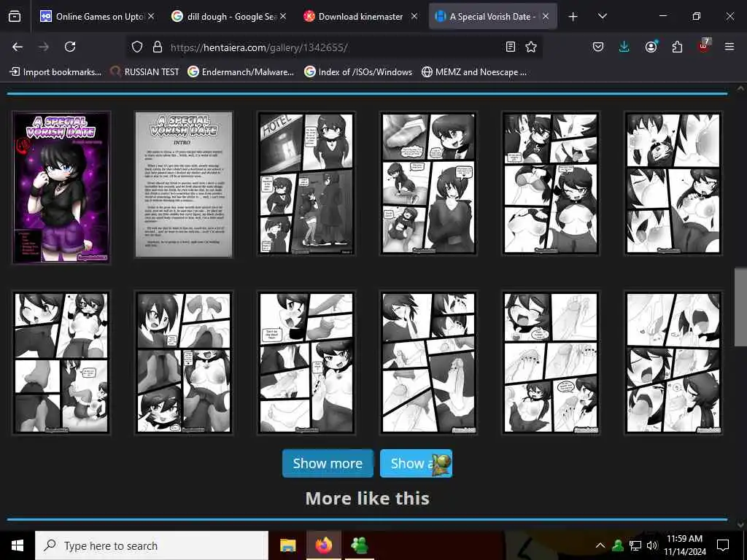This screenshot has width=747, height=560.
Task: Click the green user icon in the tray
Action: [x=618, y=545]
